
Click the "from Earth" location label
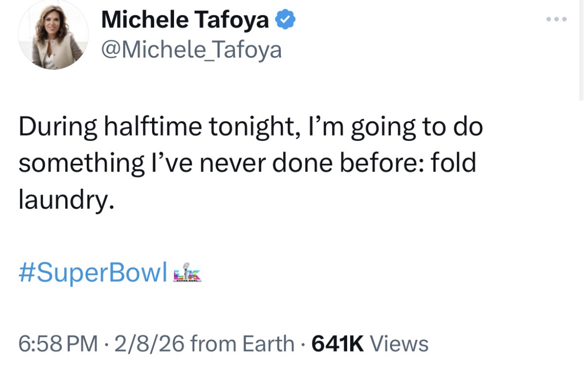click(x=242, y=343)
